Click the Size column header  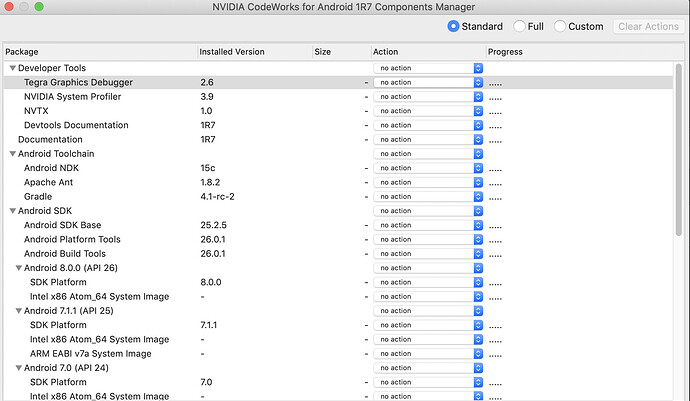click(342, 52)
